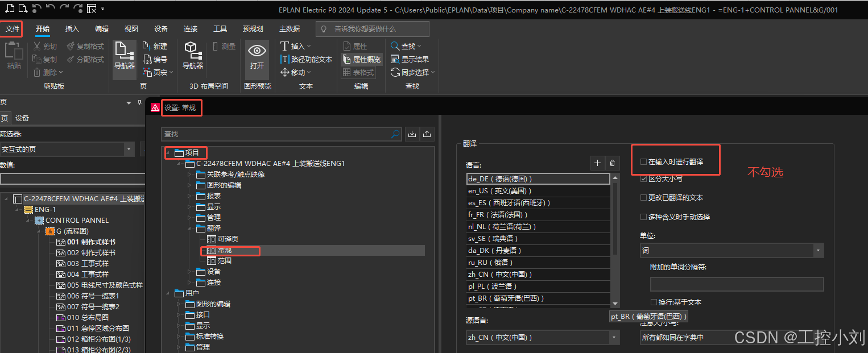Click the 分配格式 brush icon
Image resolution: width=868 pixels, height=353 pixels.
(71, 59)
